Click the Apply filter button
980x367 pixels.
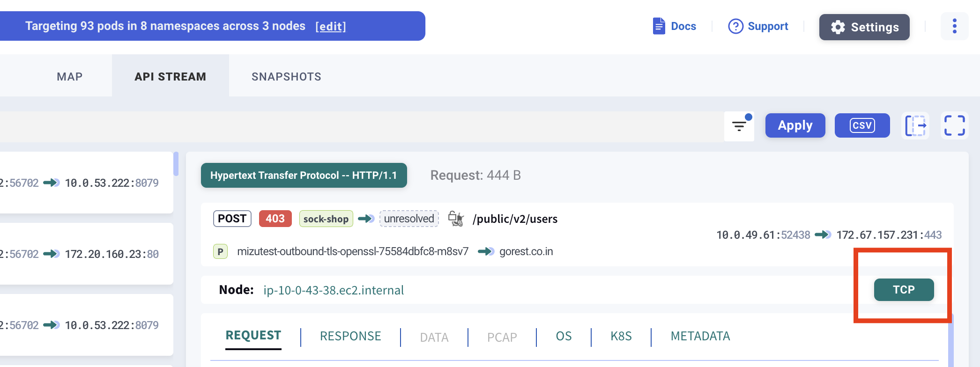point(795,125)
